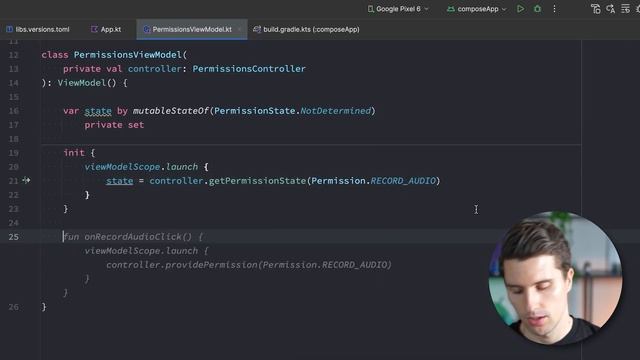640x360 pixels.
Task: Click the class name PermissionsViewModel
Action: coord(128,55)
